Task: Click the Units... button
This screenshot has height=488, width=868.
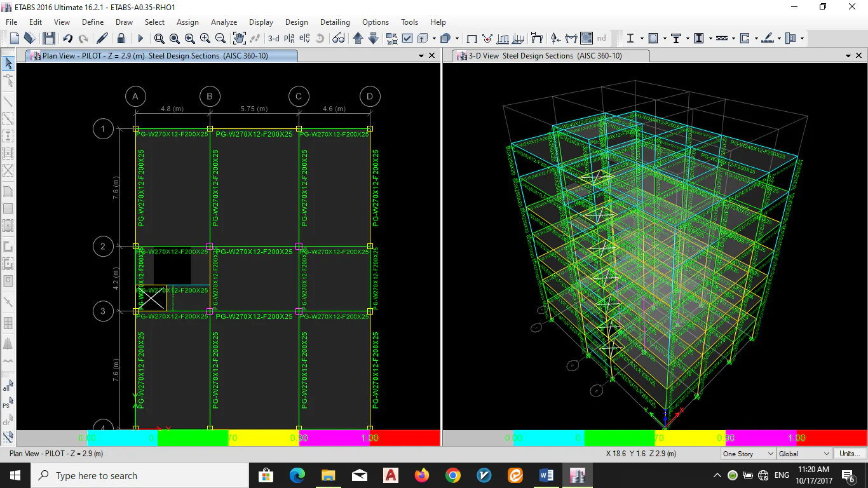Action: pyautogui.click(x=850, y=454)
